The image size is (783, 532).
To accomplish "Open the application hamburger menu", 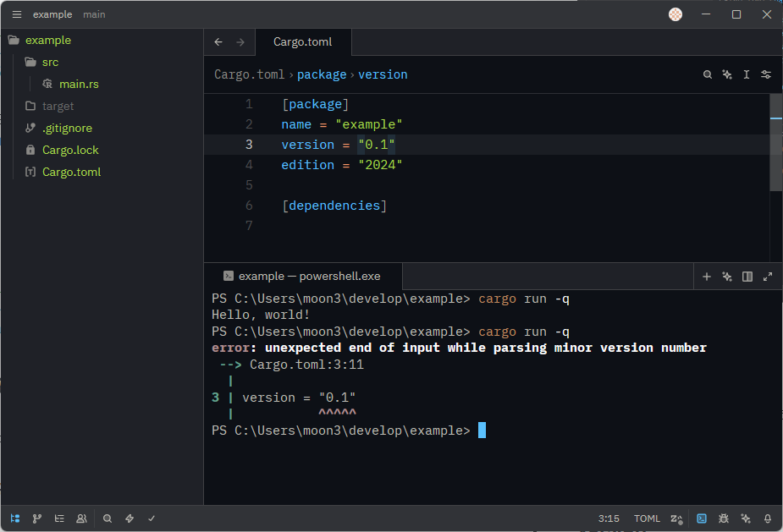I will (17, 14).
